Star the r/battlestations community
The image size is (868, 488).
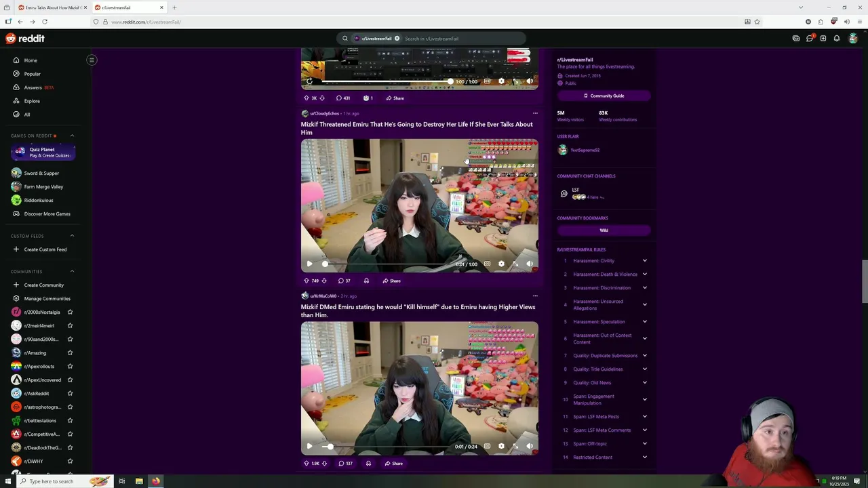pos(70,420)
